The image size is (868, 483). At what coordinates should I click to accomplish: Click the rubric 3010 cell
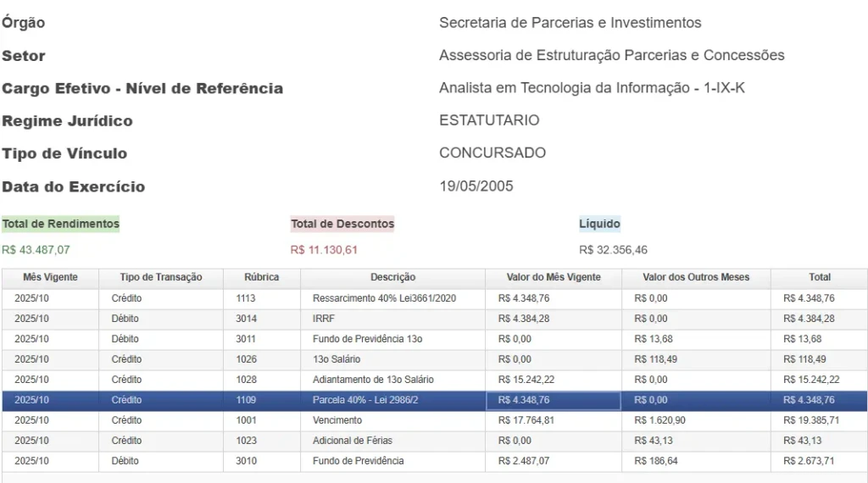coord(246,461)
